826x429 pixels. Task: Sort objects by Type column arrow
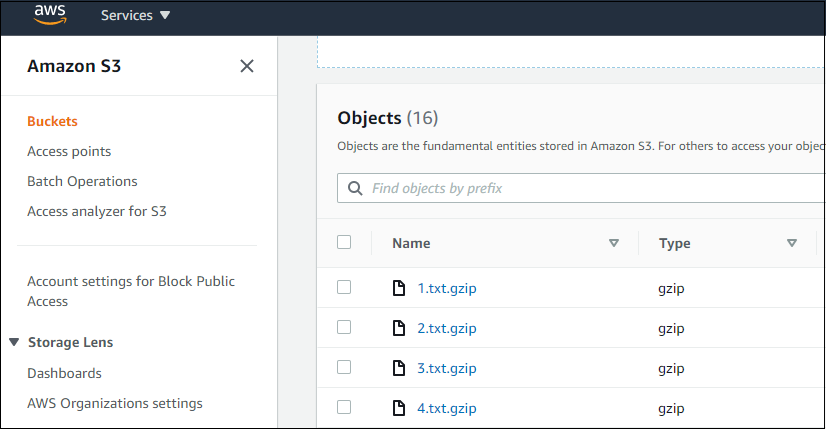[792, 243]
